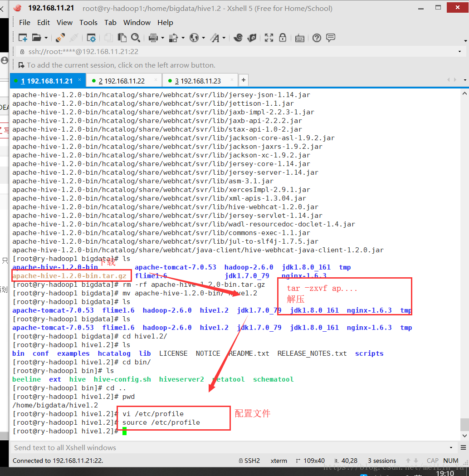Open the Tab menu

click(x=110, y=23)
